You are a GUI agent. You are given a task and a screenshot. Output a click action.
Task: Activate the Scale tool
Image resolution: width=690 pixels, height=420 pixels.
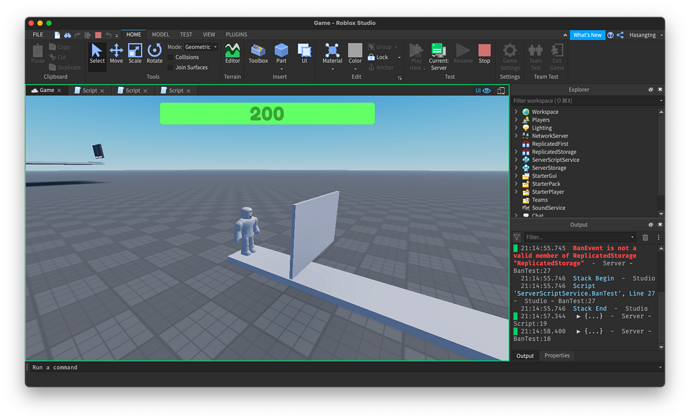click(x=135, y=54)
